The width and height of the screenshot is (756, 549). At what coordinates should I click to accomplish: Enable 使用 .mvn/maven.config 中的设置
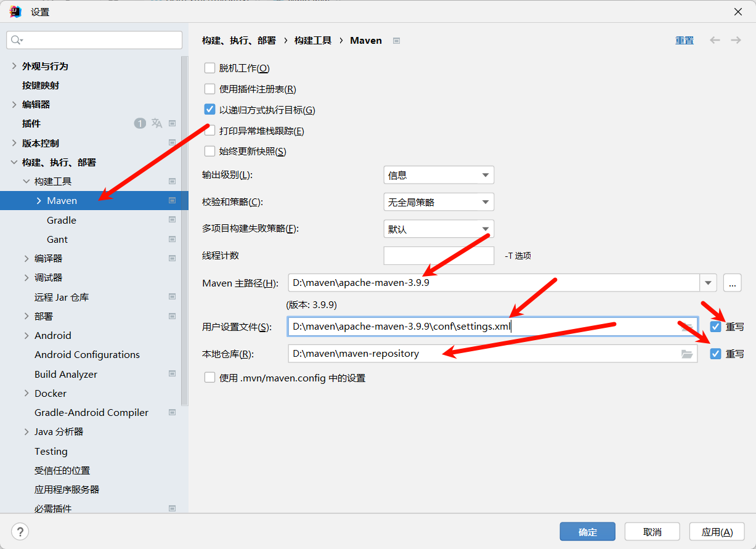pos(209,378)
